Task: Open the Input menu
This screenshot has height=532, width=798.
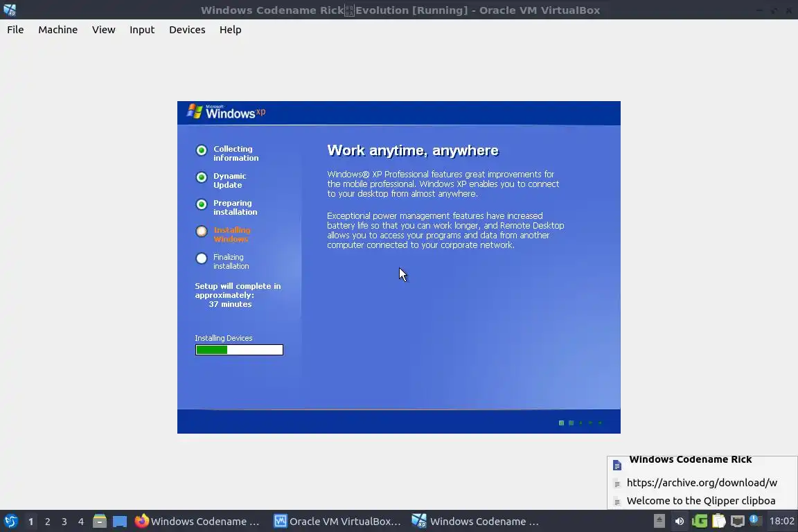Action: 141,30
